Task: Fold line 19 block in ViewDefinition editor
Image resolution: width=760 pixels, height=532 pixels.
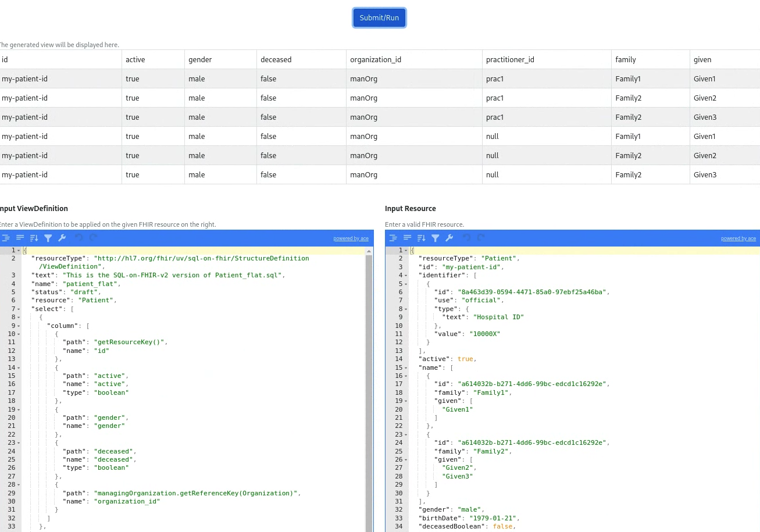Action: tap(19, 409)
